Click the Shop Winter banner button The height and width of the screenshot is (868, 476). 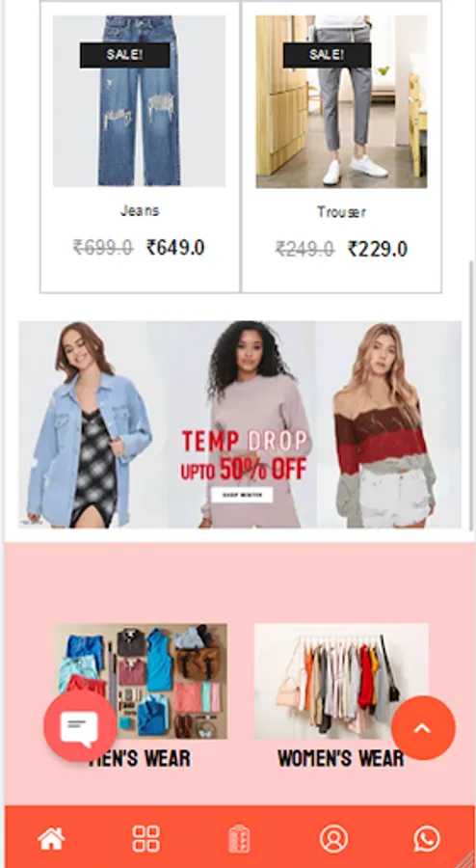point(242,495)
